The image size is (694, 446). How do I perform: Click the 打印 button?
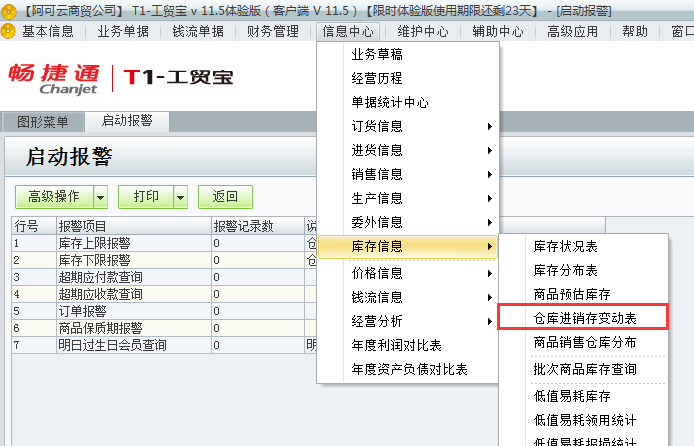pyautogui.click(x=146, y=196)
